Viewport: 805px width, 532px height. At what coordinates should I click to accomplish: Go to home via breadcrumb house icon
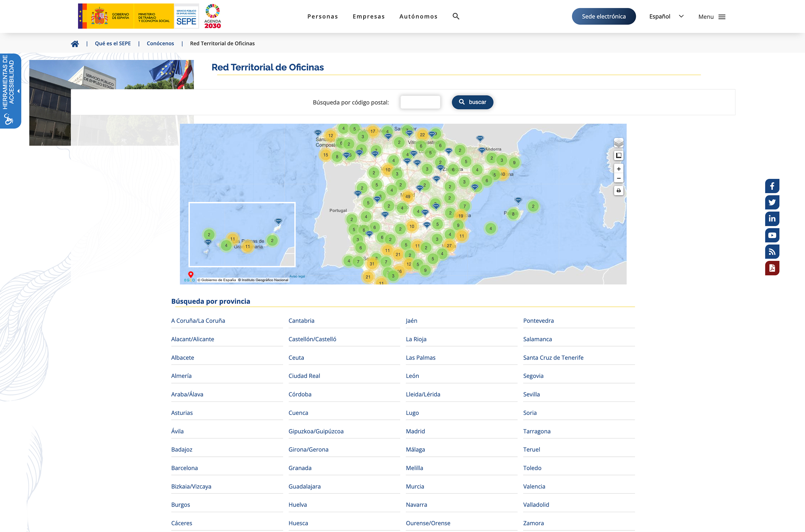pyautogui.click(x=75, y=43)
